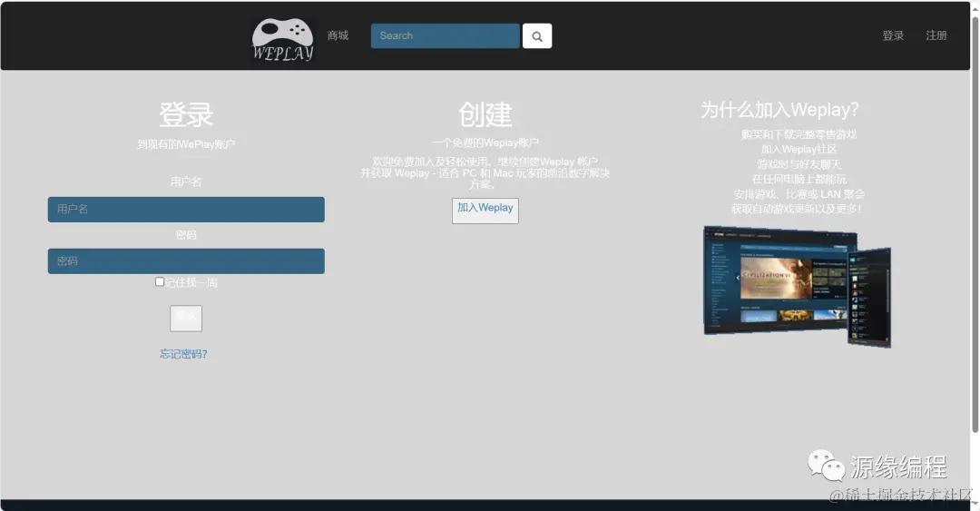Click the login submit button under the checkbox
This screenshot has height=511, width=980.
(186, 319)
